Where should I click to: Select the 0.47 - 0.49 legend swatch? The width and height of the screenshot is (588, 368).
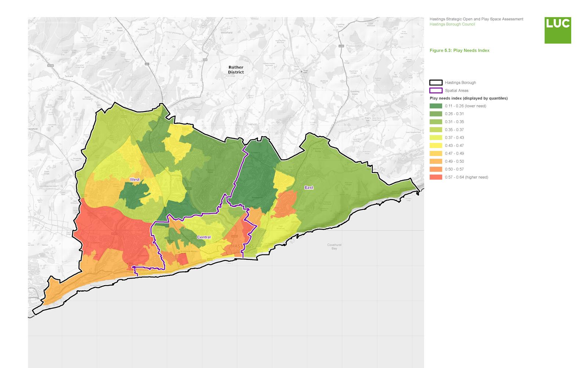[436, 153]
